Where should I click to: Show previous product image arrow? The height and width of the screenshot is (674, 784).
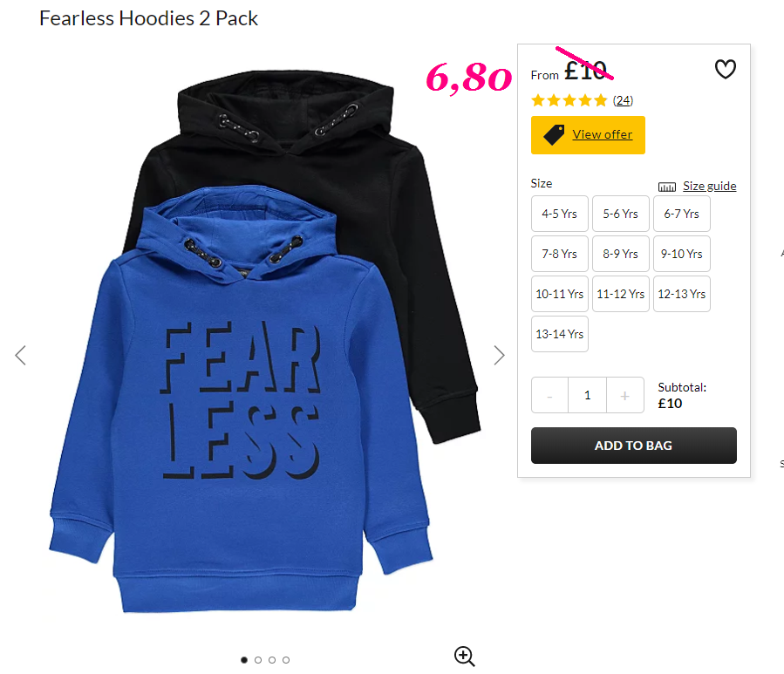coord(21,356)
